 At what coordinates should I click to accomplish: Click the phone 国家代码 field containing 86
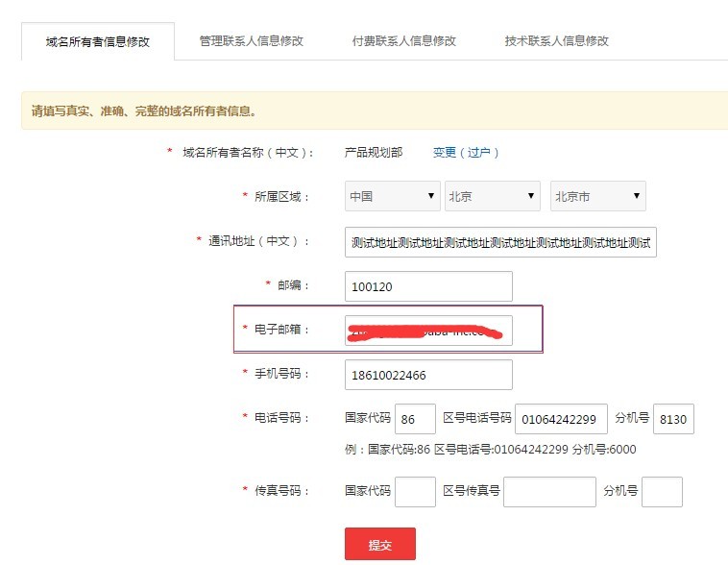click(415, 419)
